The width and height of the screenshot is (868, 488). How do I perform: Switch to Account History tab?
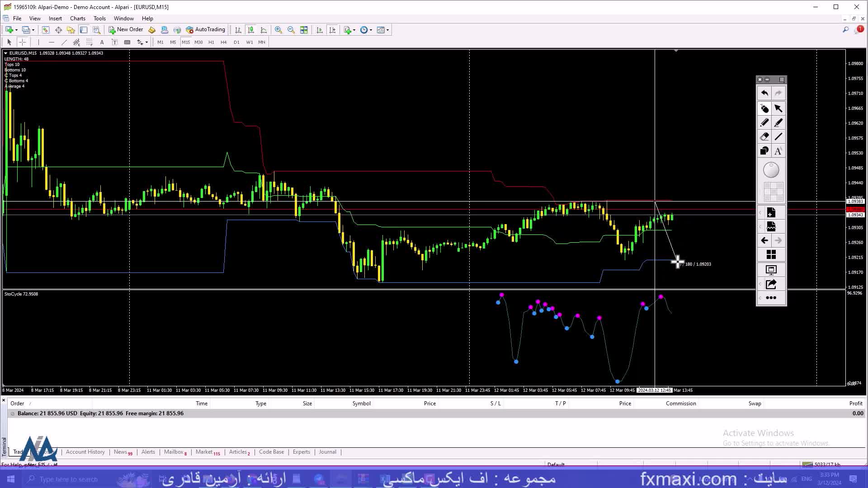coord(85,452)
